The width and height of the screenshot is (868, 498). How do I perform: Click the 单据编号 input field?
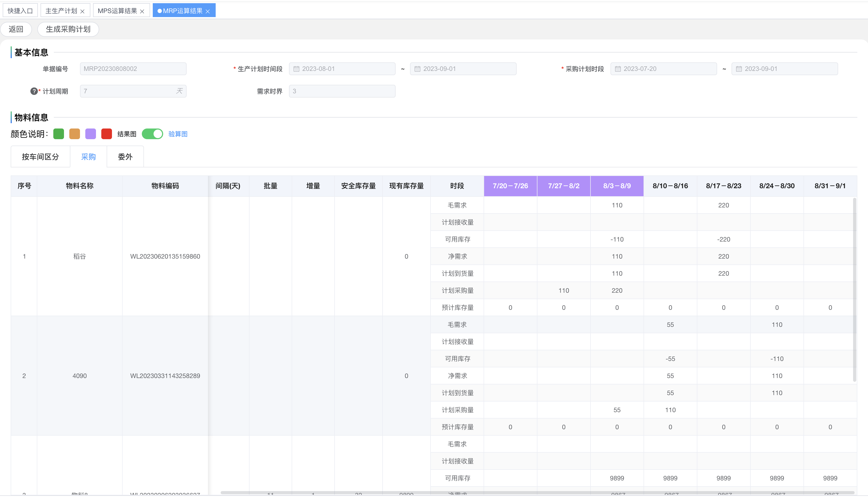pos(133,69)
